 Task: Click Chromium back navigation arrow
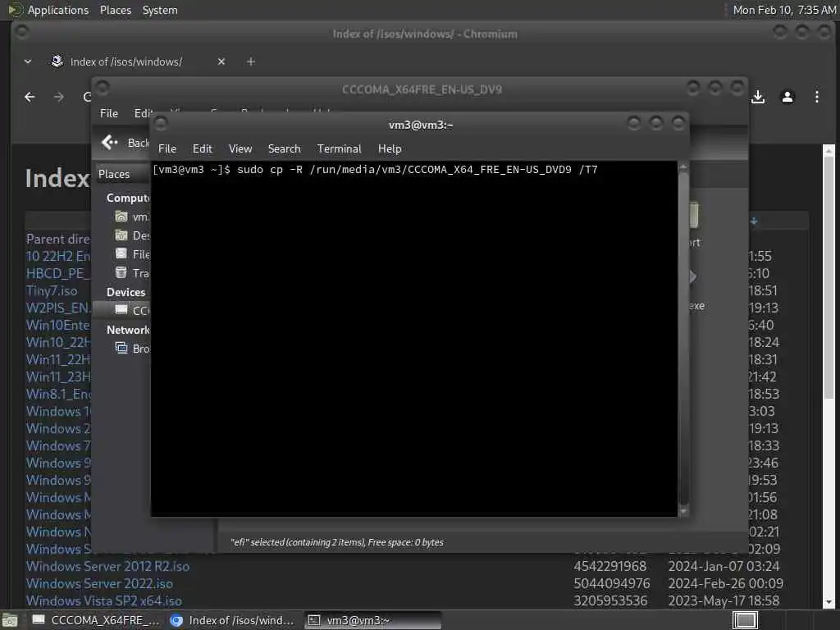30,97
